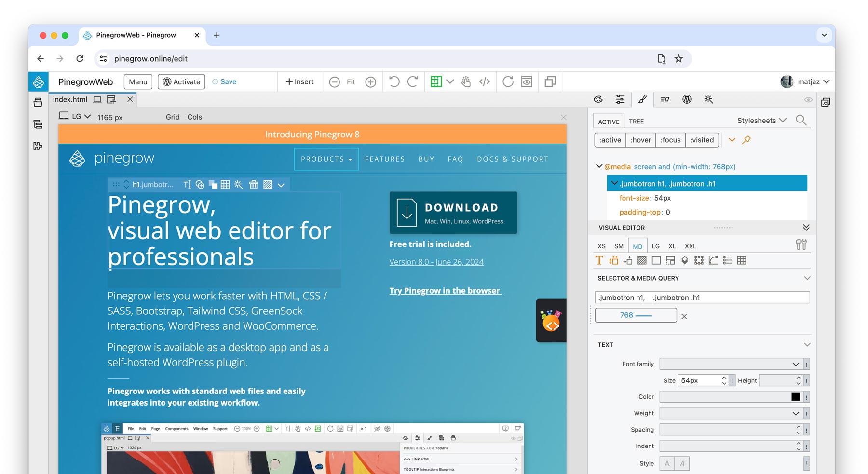Select the XXL breakpoint tab
The height and width of the screenshot is (474, 868).
(691, 246)
